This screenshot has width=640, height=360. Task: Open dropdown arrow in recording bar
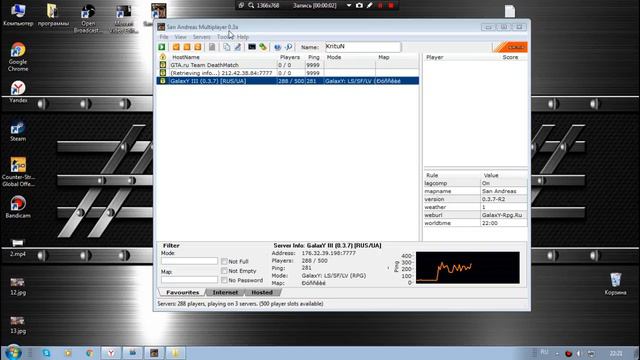tap(349, 5)
